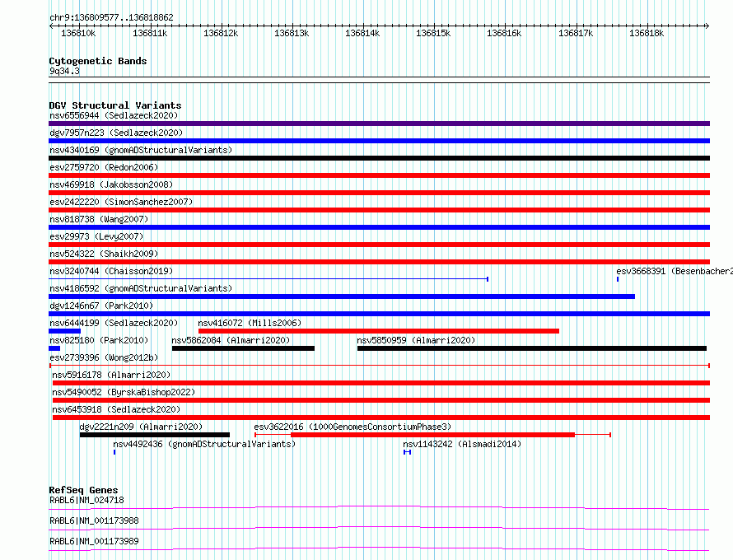This screenshot has height=560, width=733.
Task: Click the 136816k ruler position
Action: pos(504,33)
